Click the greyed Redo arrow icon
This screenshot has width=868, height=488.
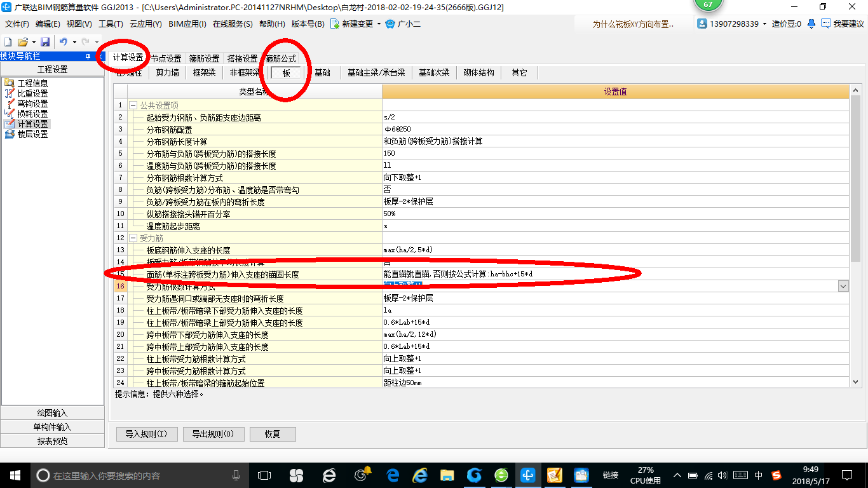[x=86, y=42]
